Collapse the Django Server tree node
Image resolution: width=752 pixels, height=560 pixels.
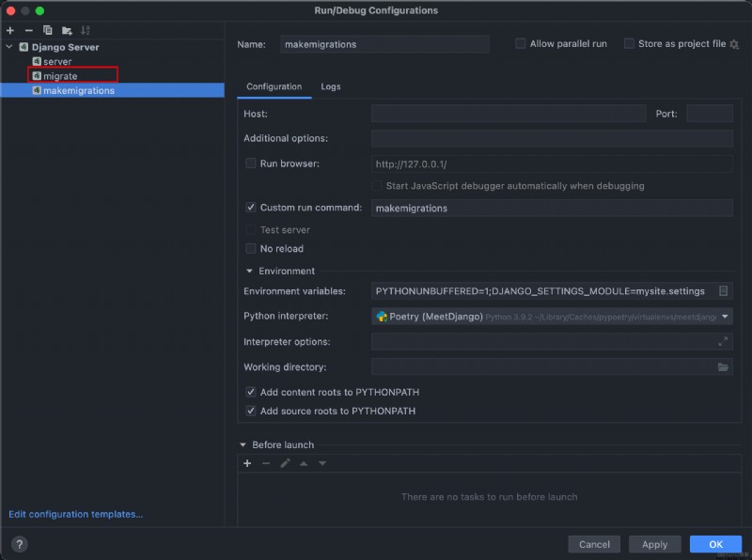pyautogui.click(x=9, y=47)
